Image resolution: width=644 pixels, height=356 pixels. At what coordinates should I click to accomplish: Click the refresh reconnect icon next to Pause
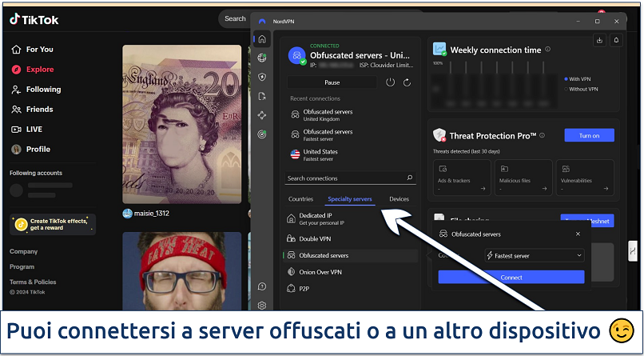pyautogui.click(x=407, y=82)
